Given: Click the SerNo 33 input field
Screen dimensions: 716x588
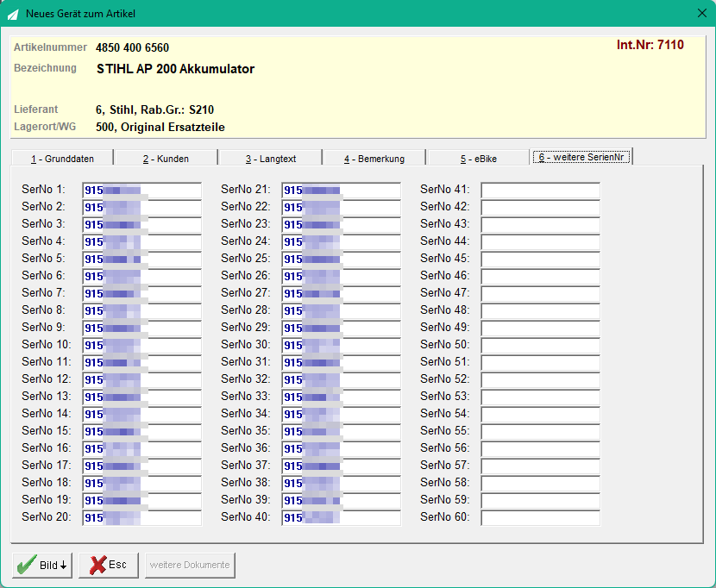Looking at the screenshot, I should click(341, 397).
